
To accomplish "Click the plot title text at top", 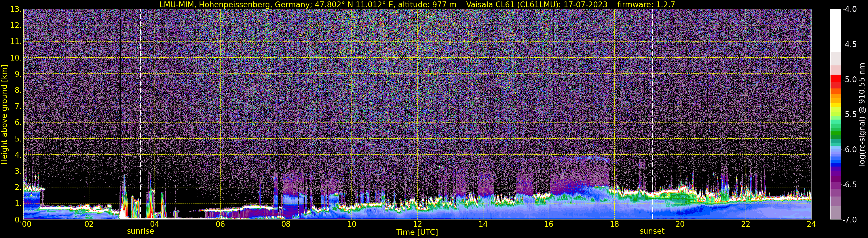I will 417,4.
